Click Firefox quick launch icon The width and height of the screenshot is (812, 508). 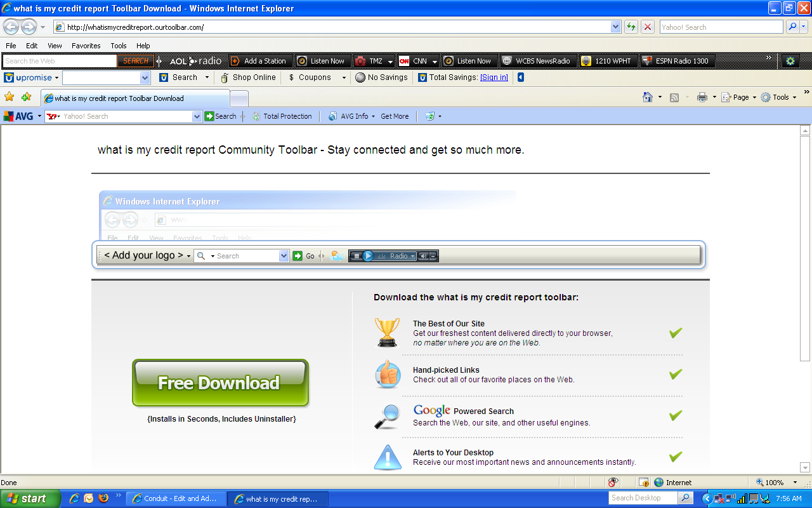pyautogui.click(x=103, y=498)
